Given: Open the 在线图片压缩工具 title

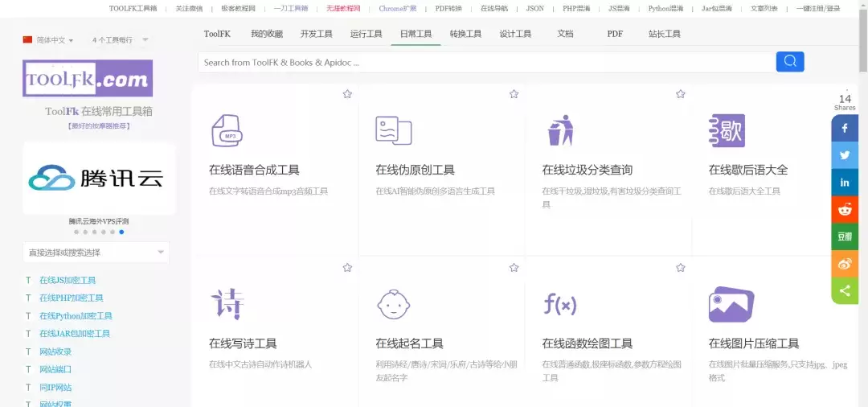Looking at the screenshot, I should (753, 343).
